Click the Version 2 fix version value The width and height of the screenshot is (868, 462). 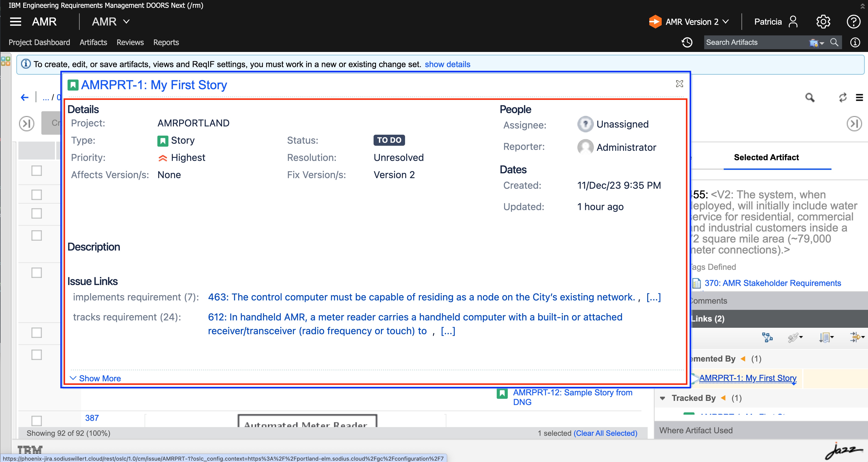click(x=394, y=175)
